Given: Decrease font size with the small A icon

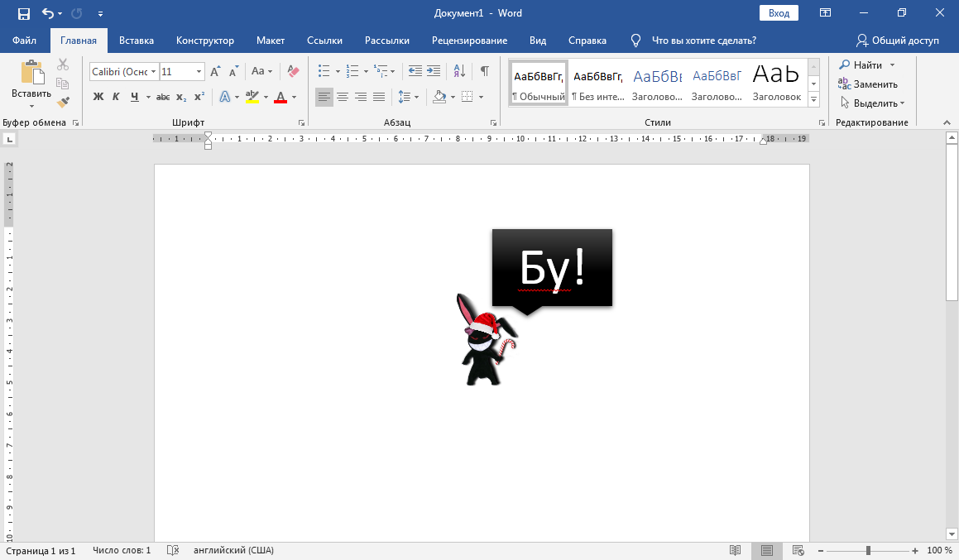Looking at the screenshot, I should (x=233, y=71).
